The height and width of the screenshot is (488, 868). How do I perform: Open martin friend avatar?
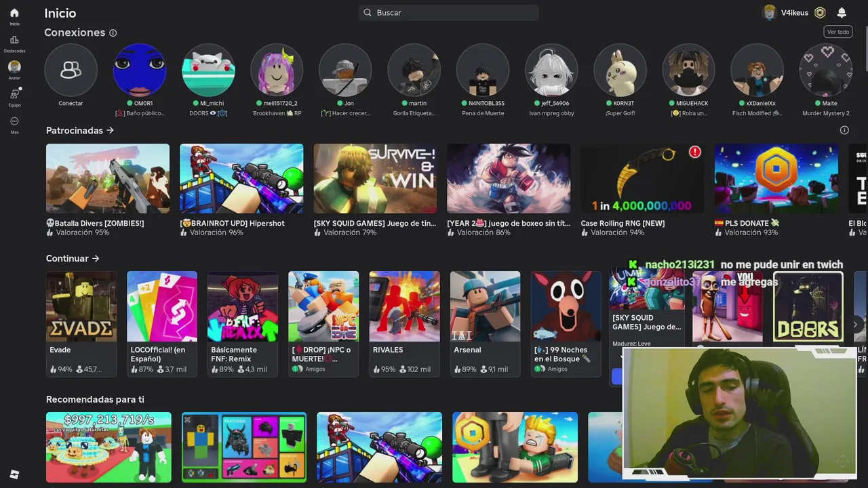[x=414, y=70]
